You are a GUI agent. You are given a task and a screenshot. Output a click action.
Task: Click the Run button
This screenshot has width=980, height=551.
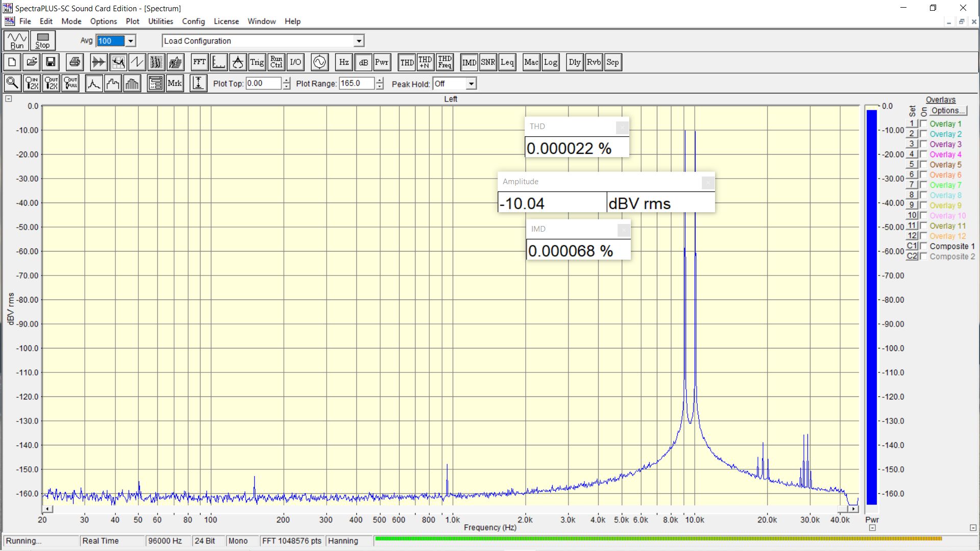pyautogui.click(x=17, y=41)
